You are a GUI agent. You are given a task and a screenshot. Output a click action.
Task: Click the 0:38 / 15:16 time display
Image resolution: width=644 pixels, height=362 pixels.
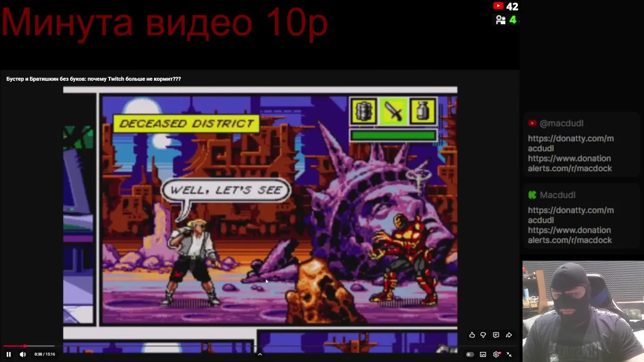(x=45, y=354)
